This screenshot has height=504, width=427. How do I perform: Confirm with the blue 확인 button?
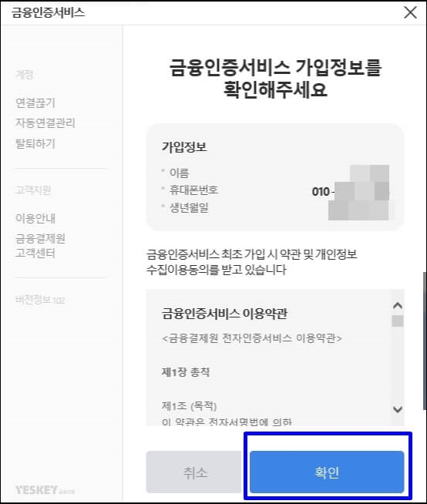point(327,472)
